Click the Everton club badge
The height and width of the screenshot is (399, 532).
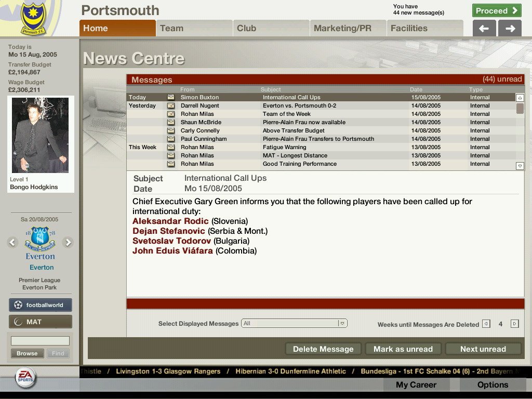pyautogui.click(x=41, y=240)
